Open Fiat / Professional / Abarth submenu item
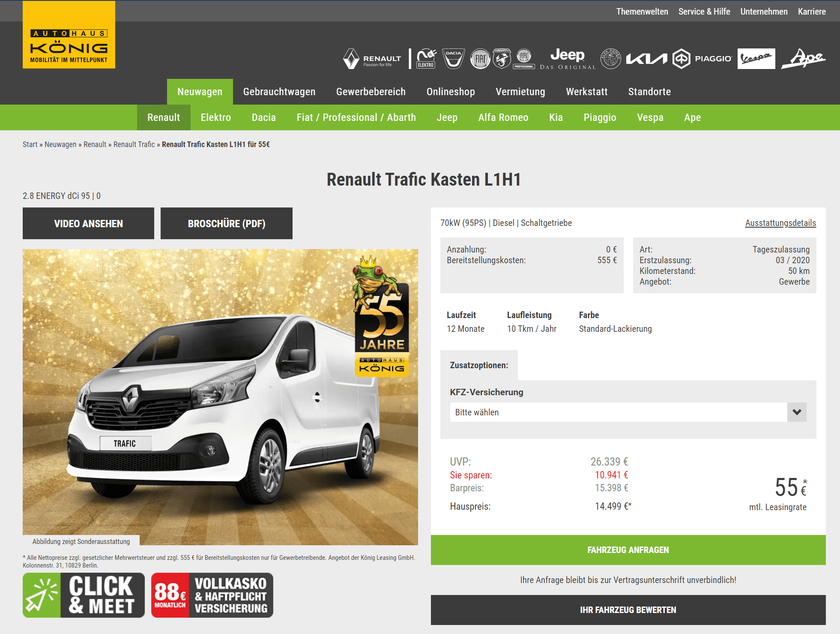840x634 pixels. [356, 117]
